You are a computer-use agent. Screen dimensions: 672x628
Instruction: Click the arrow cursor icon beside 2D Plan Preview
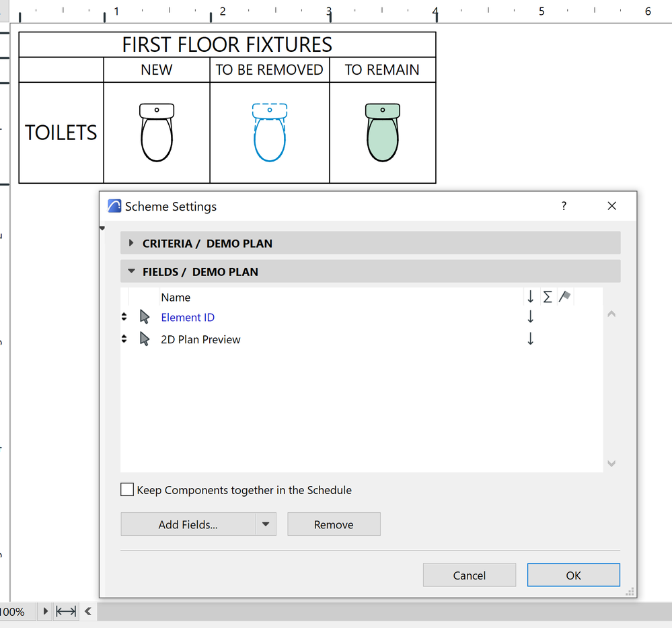click(x=145, y=339)
